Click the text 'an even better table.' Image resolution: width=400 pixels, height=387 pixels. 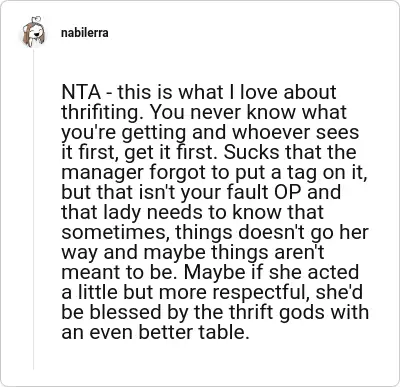point(155,333)
